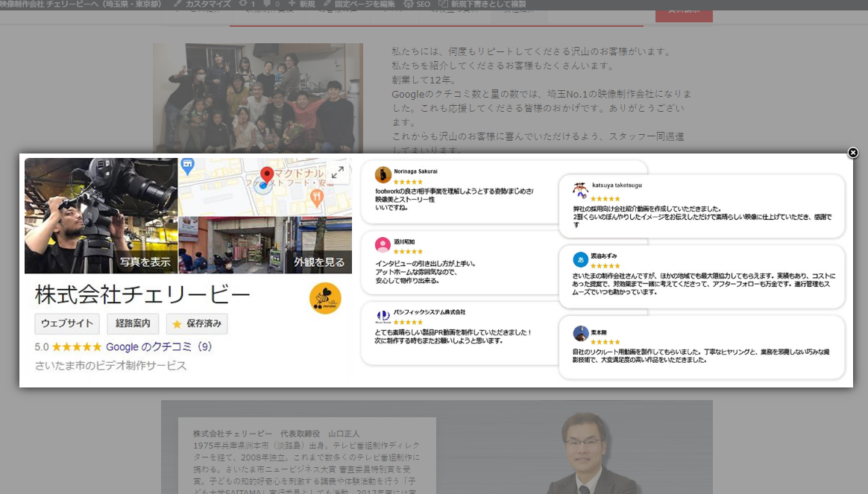
Task: Click the orange restaurant marker on map
Action: click(317, 197)
